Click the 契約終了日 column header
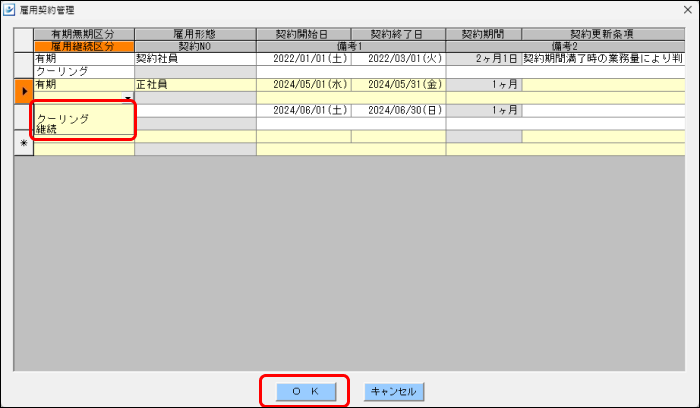 (398, 34)
